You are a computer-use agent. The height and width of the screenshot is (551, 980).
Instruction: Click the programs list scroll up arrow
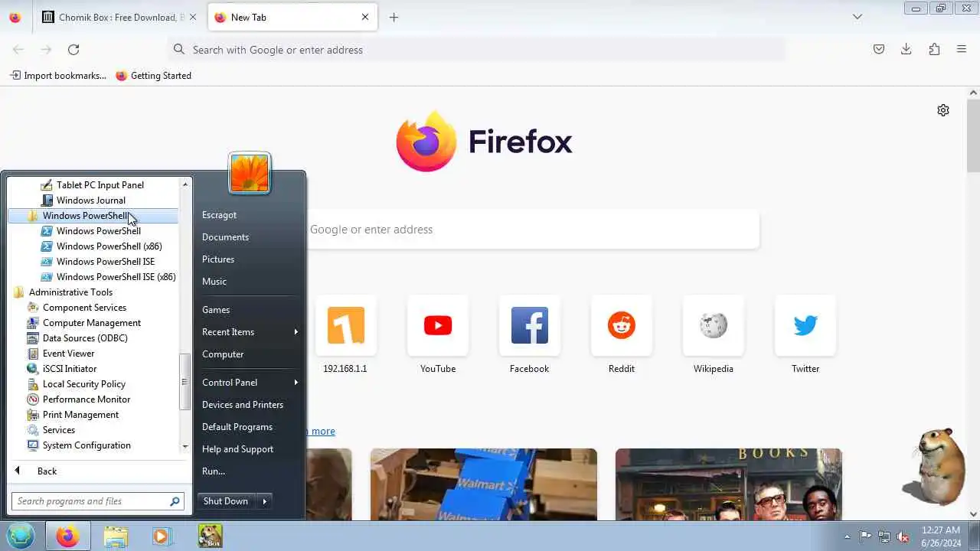pos(185,184)
